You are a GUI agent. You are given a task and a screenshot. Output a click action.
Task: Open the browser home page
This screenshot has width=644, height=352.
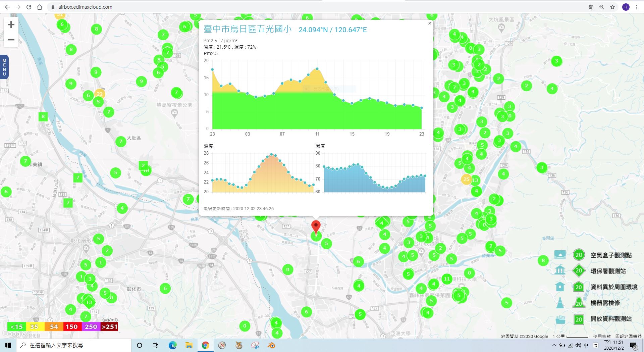40,7
